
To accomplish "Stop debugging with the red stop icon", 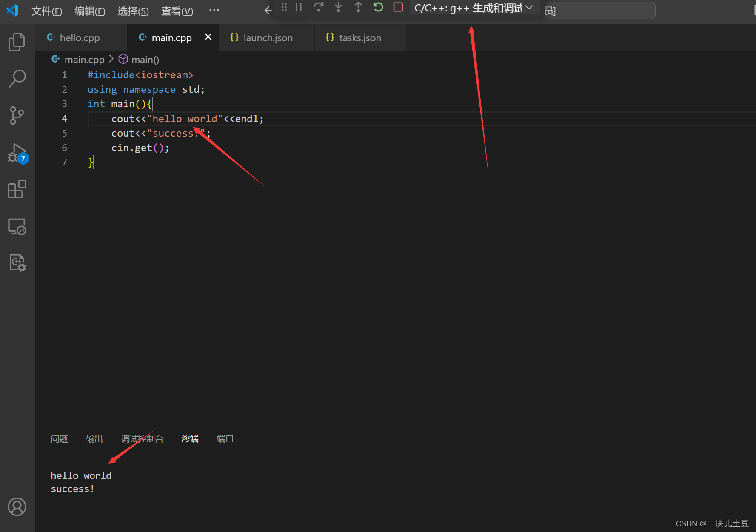I will click(x=398, y=7).
